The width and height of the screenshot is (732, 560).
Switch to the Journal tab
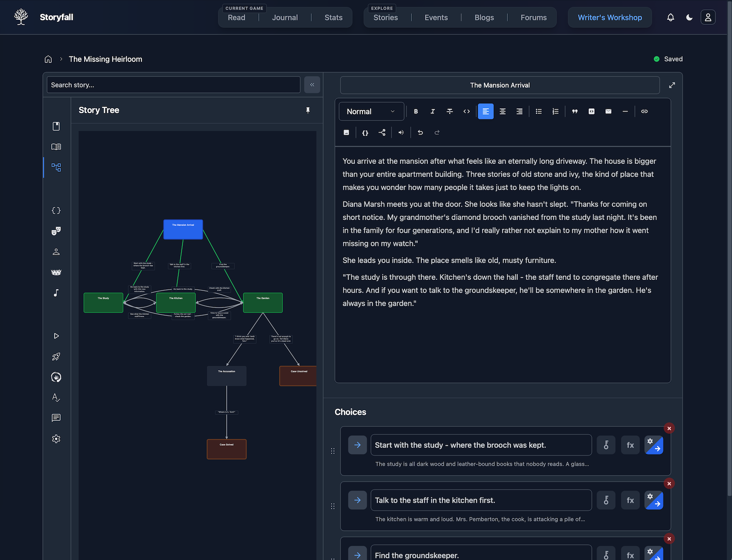[285, 17]
